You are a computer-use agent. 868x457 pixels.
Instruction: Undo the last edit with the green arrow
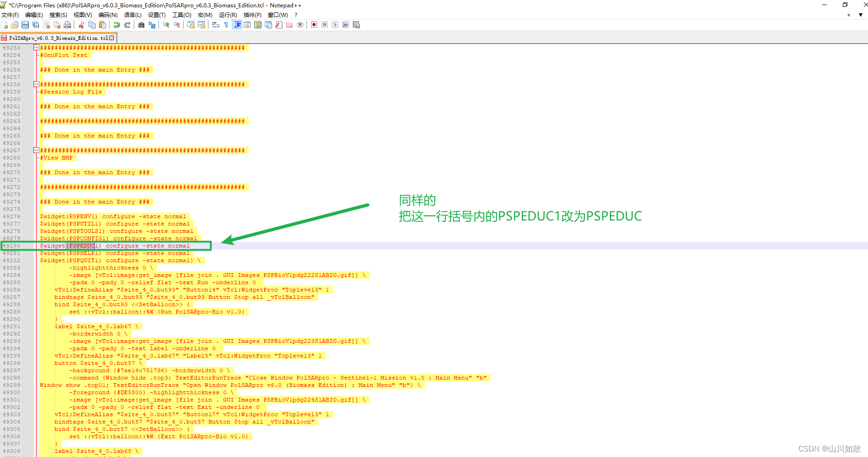coord(117,25)
